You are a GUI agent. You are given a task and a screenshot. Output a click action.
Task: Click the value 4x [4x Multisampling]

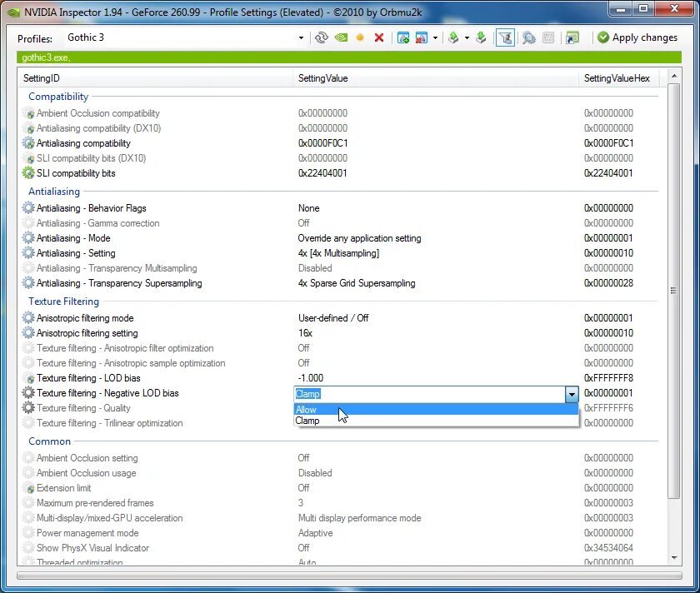coord(338,253)
